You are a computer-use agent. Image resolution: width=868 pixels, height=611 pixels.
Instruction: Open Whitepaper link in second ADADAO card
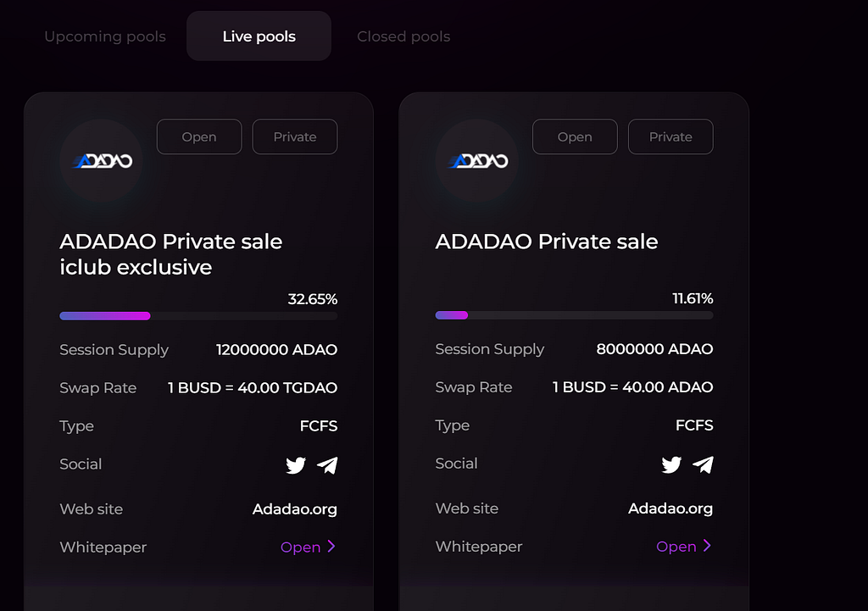coord(676,547)
